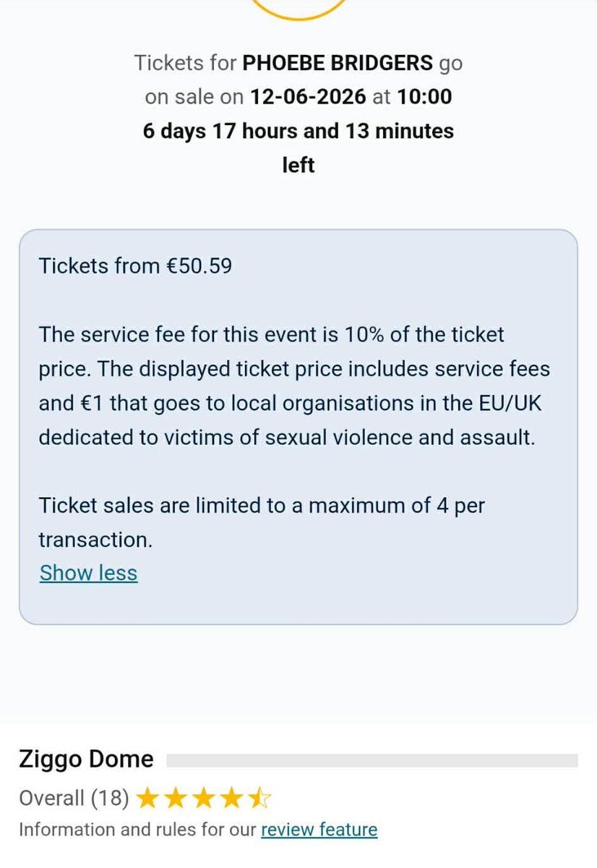
Task: Click the second yellow rating star
Action: 175,799
